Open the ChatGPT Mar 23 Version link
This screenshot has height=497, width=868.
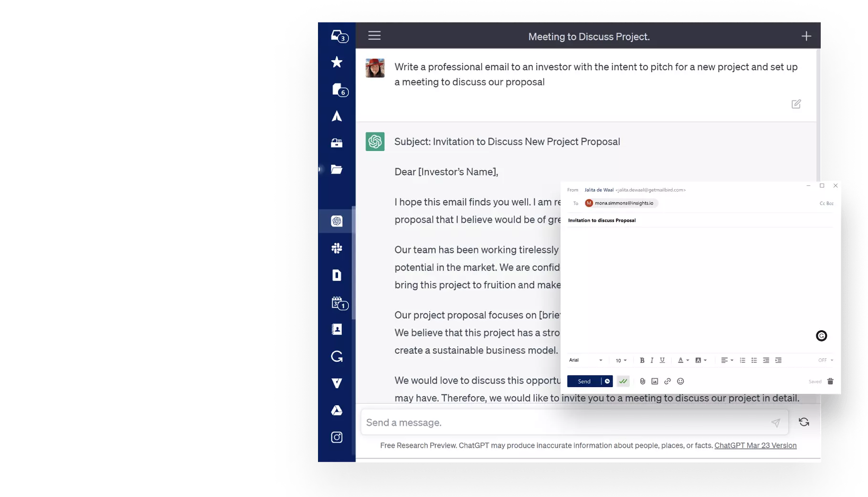(x=755, y=445)
